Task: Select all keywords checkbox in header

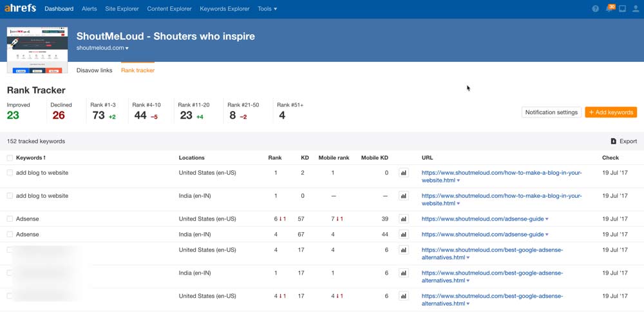Action: pyautogui.click(x=10, y=158)
